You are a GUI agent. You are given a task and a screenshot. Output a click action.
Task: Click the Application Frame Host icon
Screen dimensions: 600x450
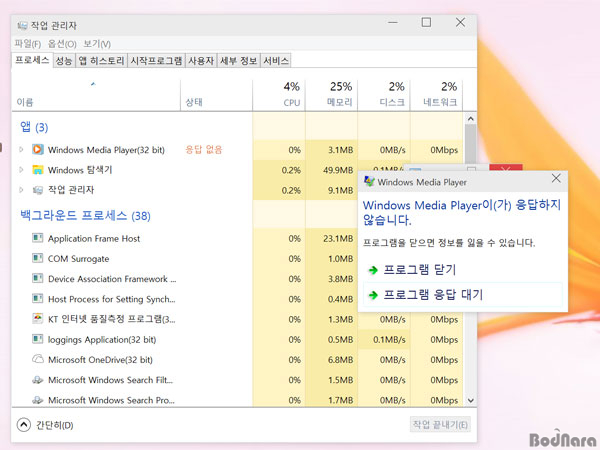click(37, 238)
